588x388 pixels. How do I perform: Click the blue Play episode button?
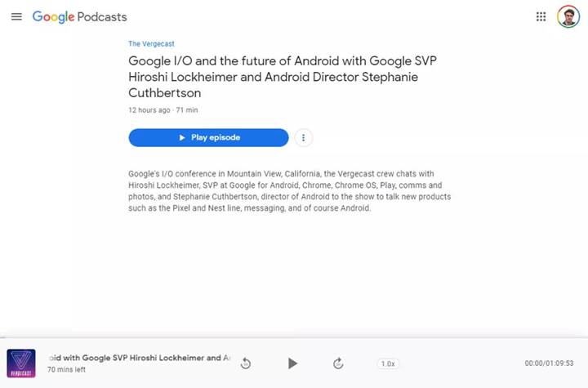pyautogui.click(x=208, y=138)
